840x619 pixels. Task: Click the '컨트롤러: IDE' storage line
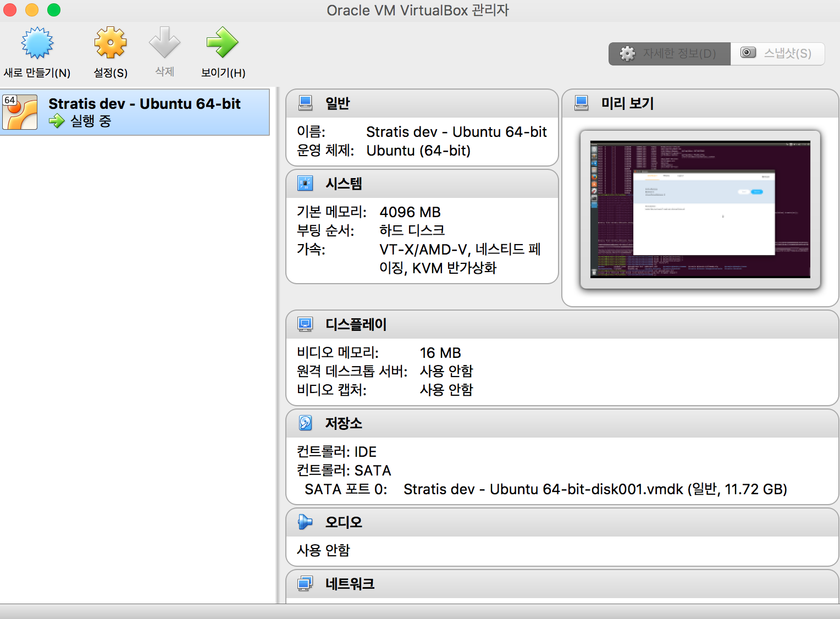coord(336,452)
